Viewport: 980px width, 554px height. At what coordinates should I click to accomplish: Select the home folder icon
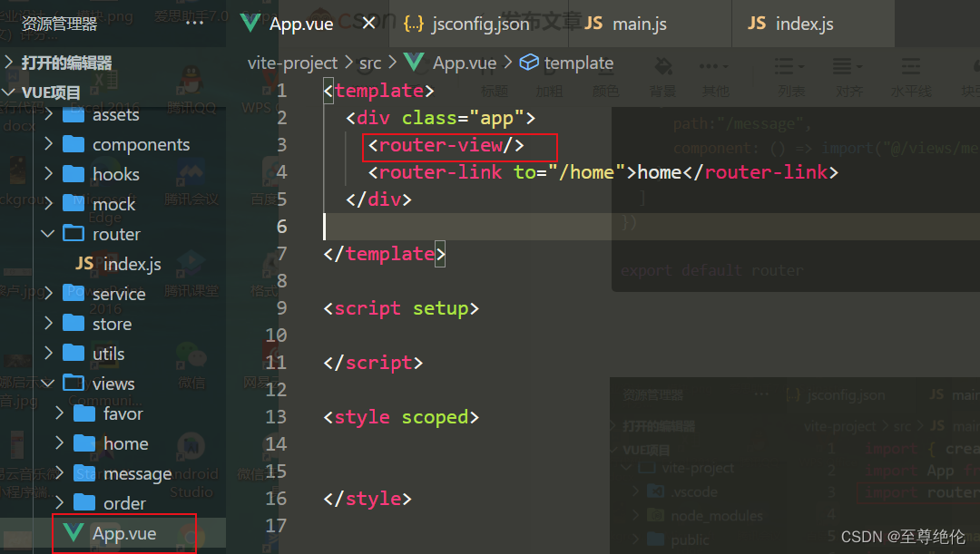click(x=84, y=442)
